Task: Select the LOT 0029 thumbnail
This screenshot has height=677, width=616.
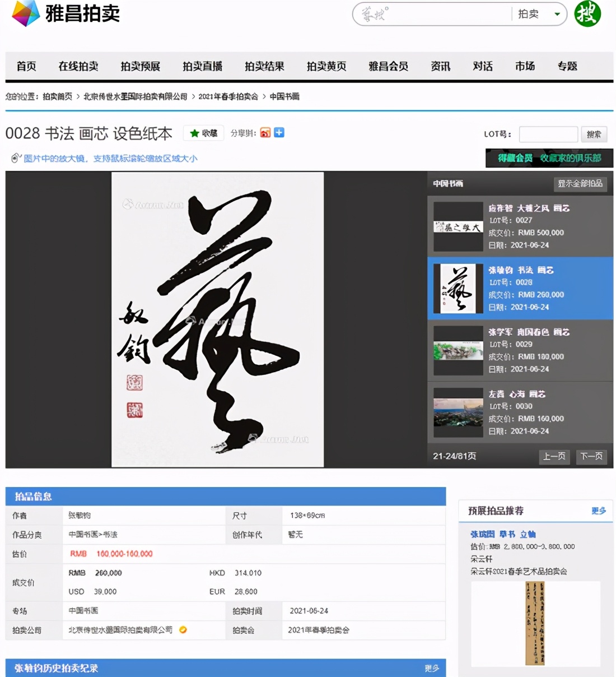Action: coord(458,350)
